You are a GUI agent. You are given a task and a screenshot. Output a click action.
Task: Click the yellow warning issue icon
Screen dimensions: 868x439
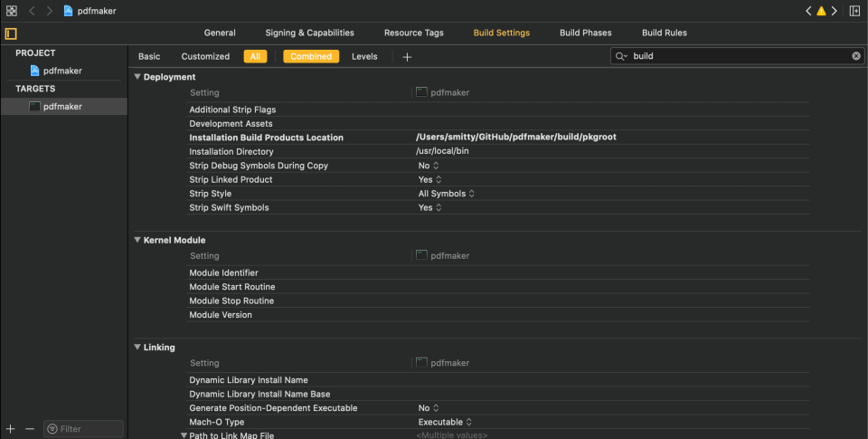(821, 11)
